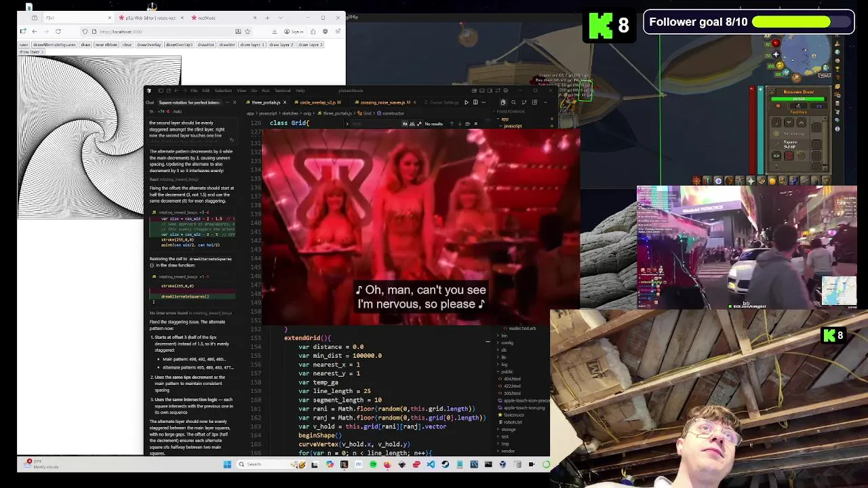
Task: Expand the lib folder in the explorer
Action: 503,357
